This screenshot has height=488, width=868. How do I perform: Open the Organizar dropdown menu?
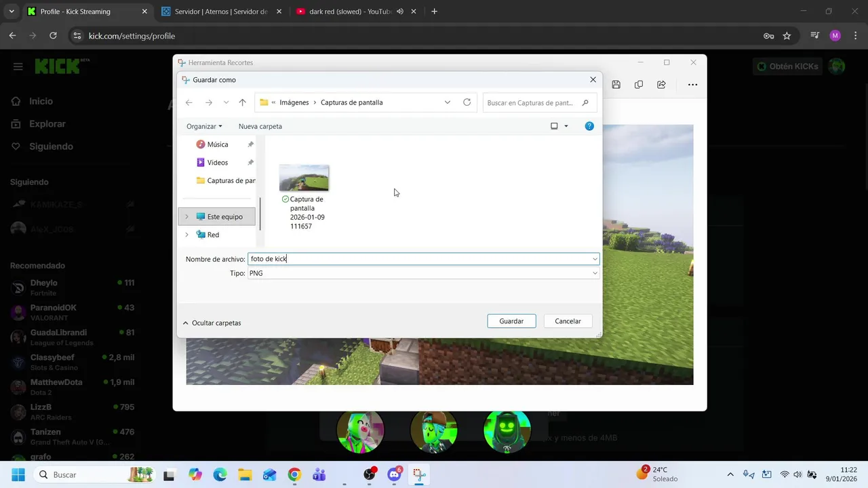tap(204, 126)
